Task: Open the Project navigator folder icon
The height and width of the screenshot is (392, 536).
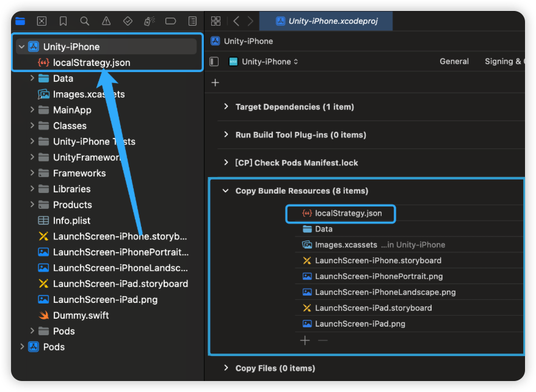Action: (20, 21)
